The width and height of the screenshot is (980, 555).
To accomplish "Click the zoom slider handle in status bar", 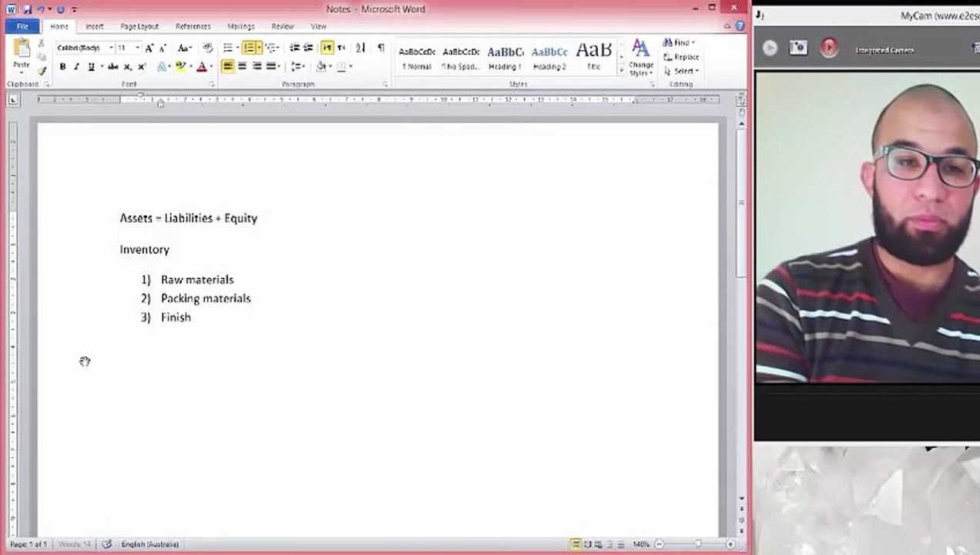I will pos(698,544).
